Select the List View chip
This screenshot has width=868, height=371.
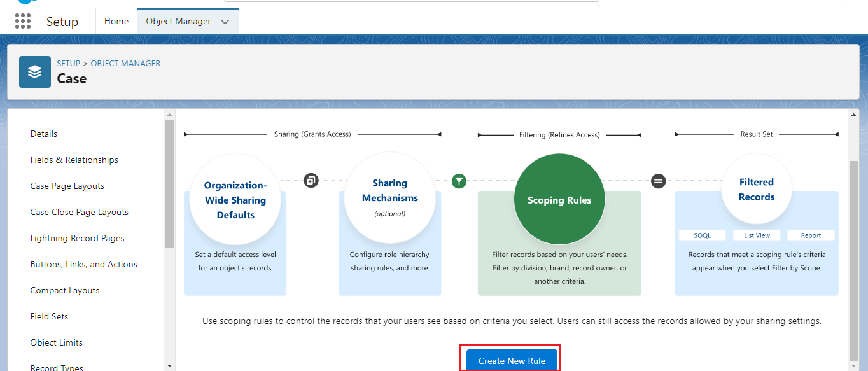[x=756, y=235]
